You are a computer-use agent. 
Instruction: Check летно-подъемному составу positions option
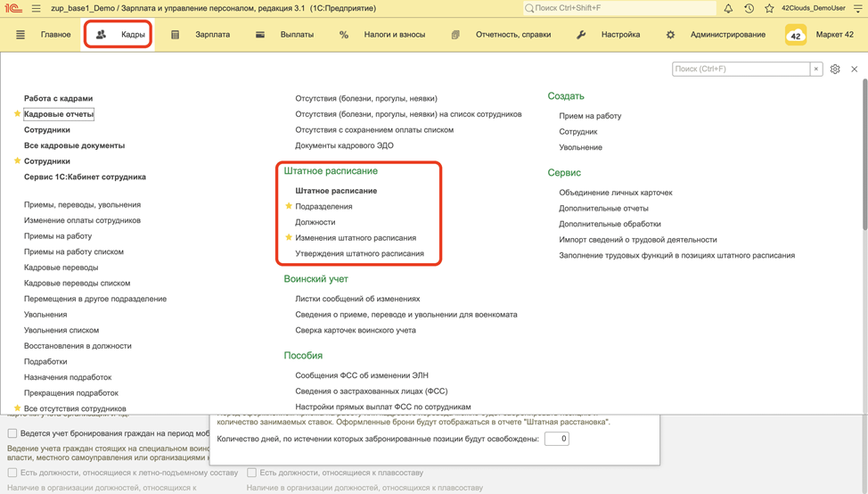pos(12,473)
